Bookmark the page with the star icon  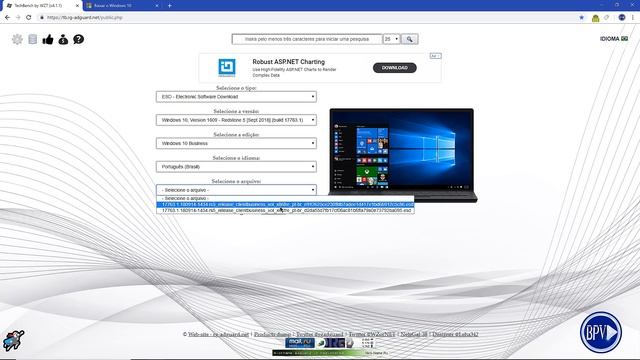tap(582, 18)
